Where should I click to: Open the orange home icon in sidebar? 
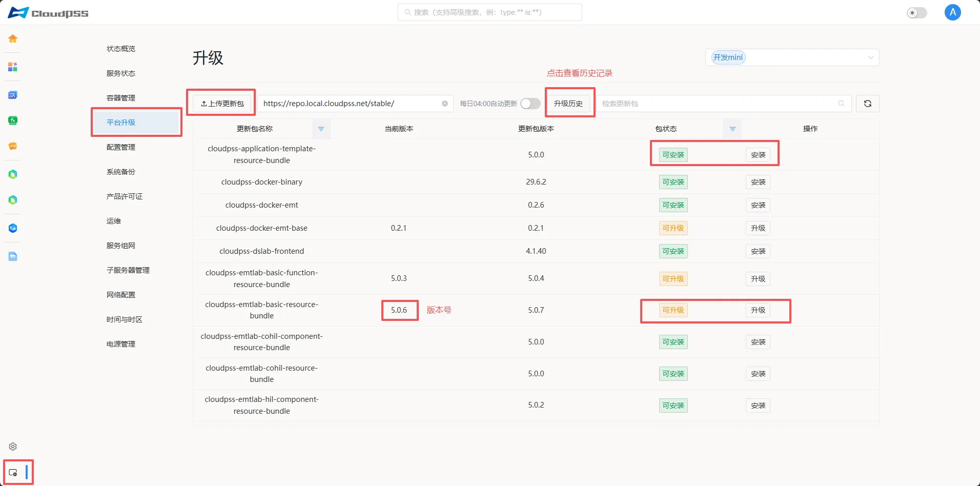(13, 38)
